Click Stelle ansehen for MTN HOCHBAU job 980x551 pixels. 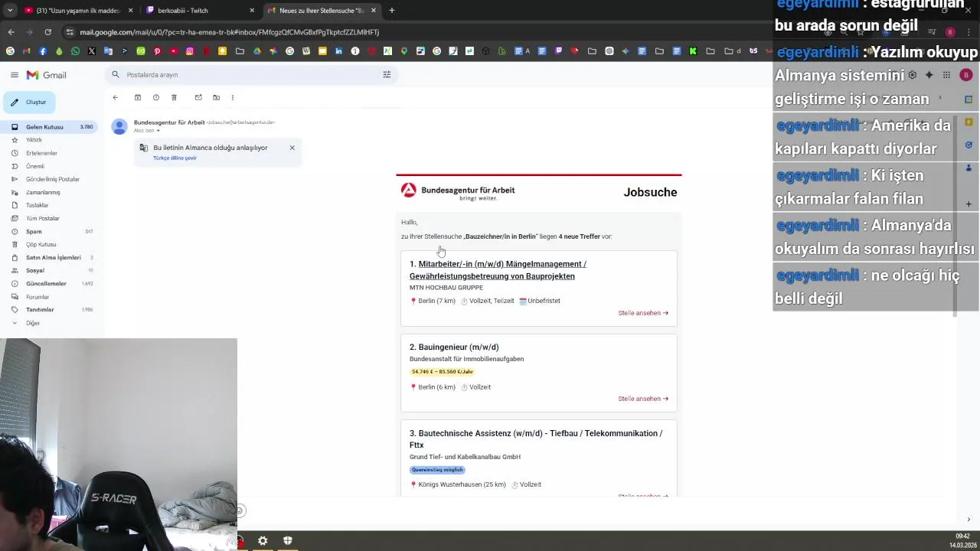(643, 313)
